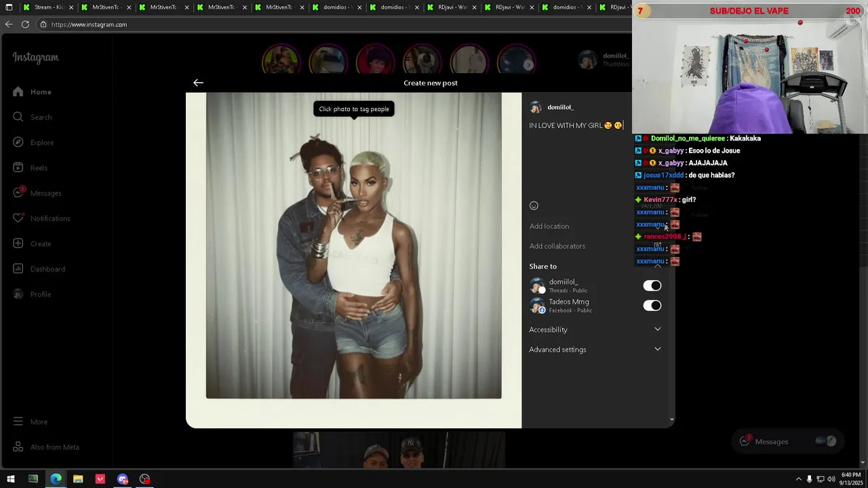Open the More menu in the sidebar
Screen dimensions: 868x488
[x=30, y=422]
